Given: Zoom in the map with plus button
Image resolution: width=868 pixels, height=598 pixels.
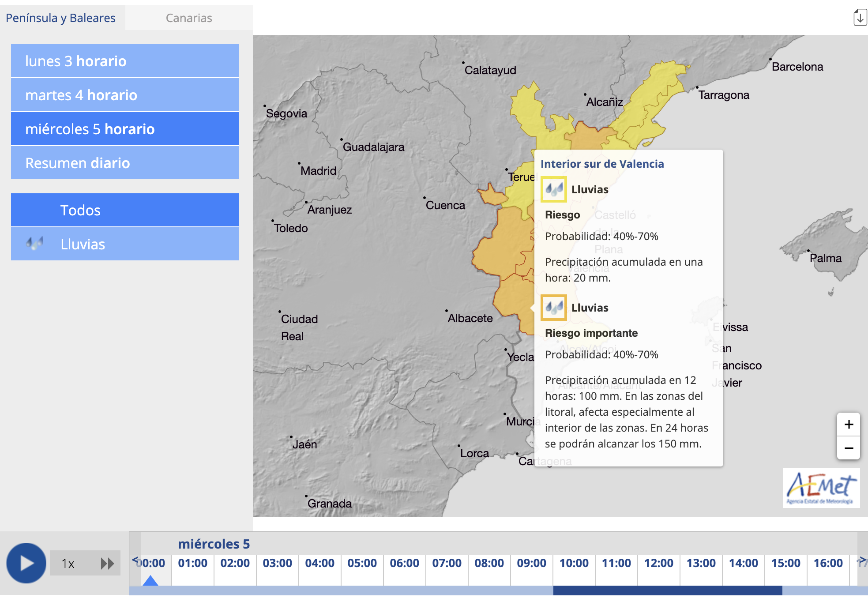Looking at the screenshot, I should tap(849, 424).
